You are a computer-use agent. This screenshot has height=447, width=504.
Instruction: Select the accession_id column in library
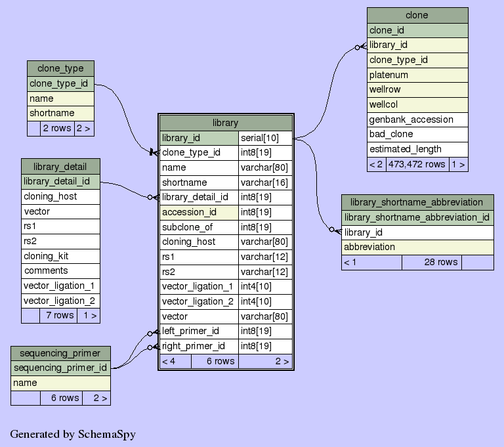click(x=199, y=212)
